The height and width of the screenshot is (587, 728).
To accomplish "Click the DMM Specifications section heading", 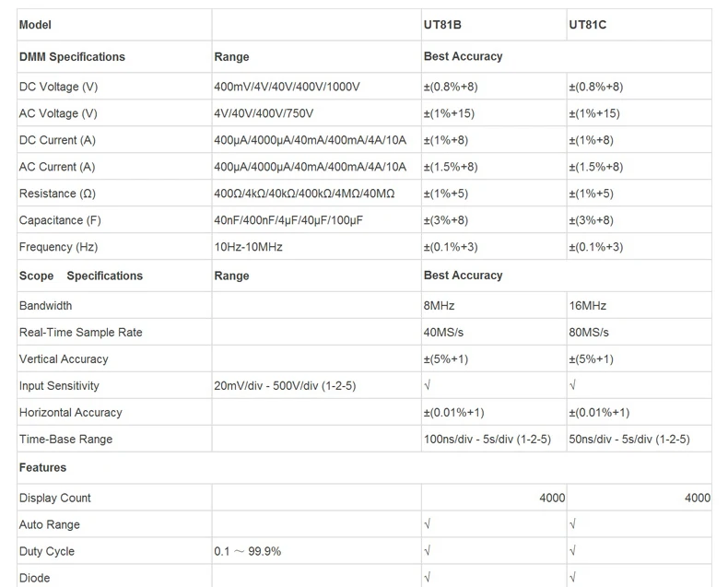I will 72,57.
